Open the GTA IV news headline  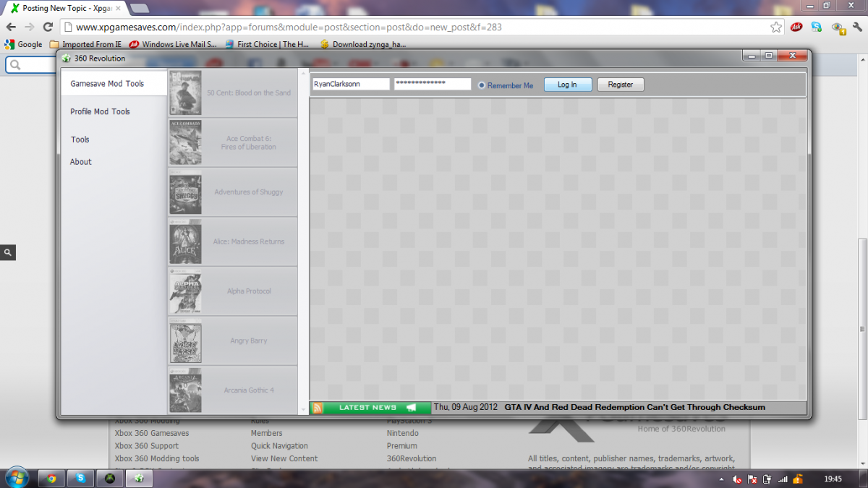(634, 408)
